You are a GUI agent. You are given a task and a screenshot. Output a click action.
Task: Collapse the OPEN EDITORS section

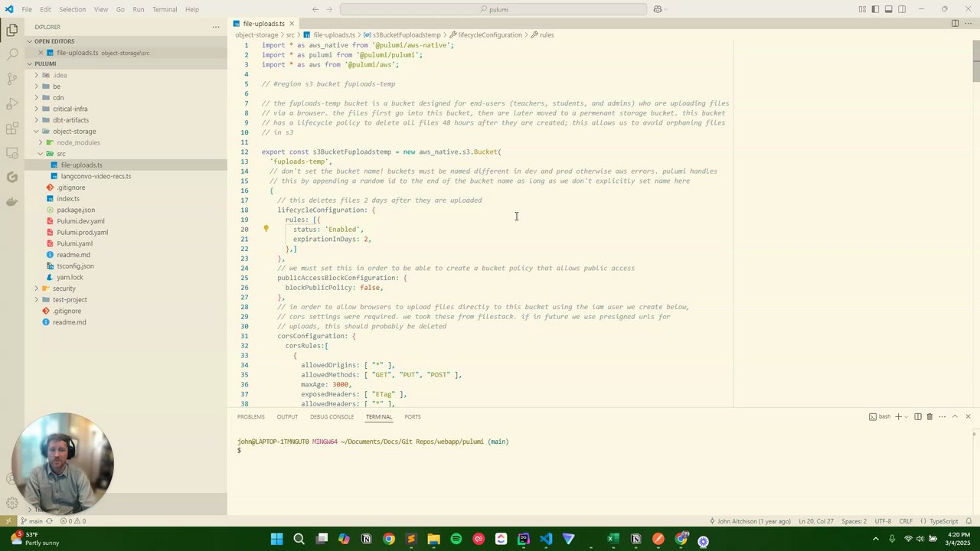(x=31, y=41)
